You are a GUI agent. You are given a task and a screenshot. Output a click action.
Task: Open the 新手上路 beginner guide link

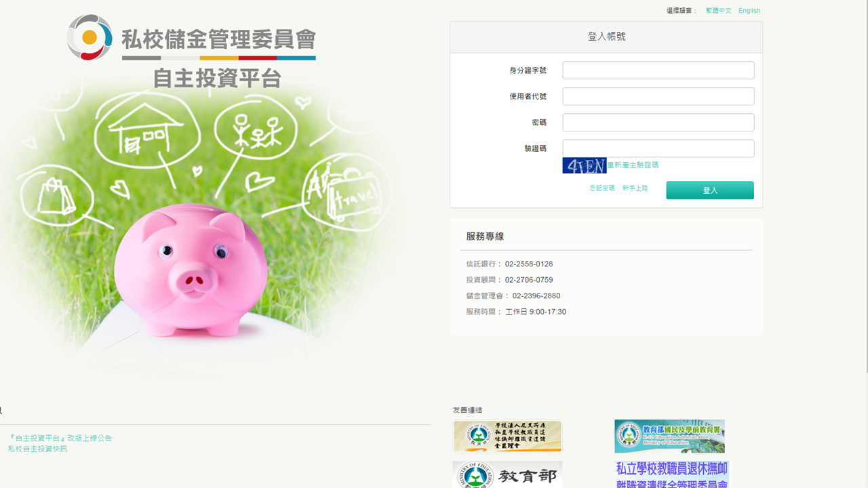635,188
